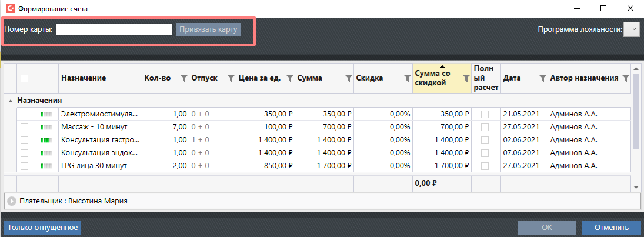Tick the checkbox for Массаж - 10 минут row
644x237 pixels.
point(24,126)
